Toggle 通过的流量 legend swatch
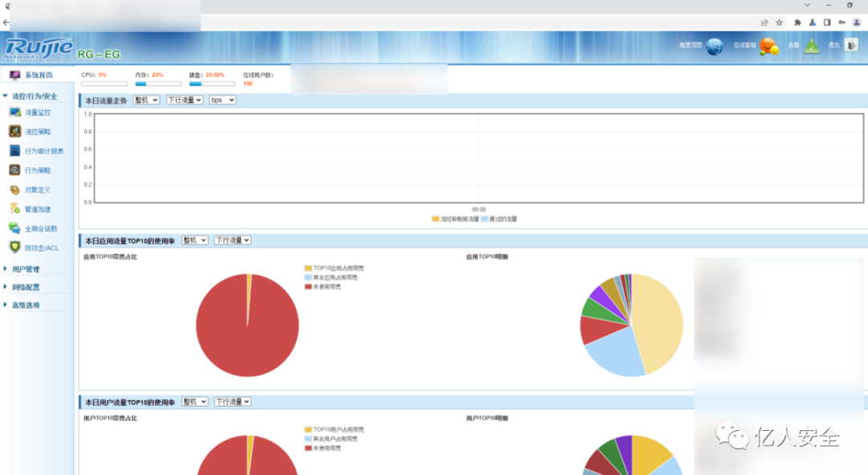Screen dimensions: 868x475 point(485,219)
